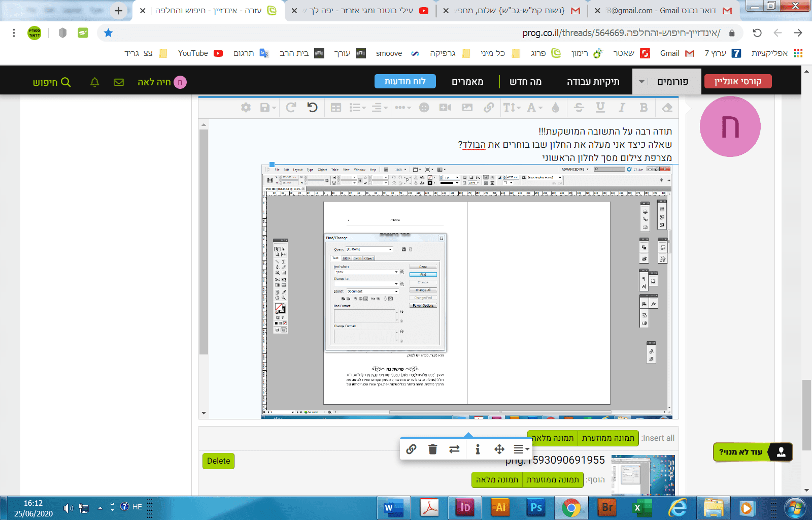Screen dimensions: 812x520
Task: Open the smilies emoji picker
Action: point(424,107)
